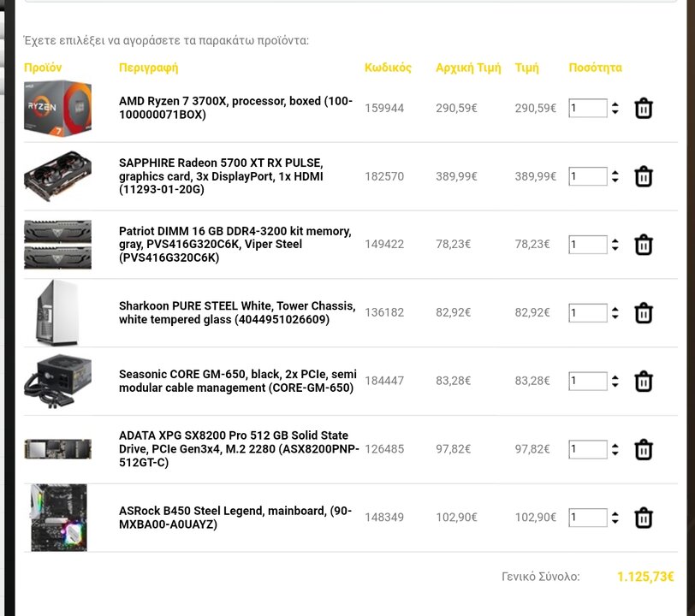Decrease quantity of ADATA XPG SX8200 Pro
Image resolution: width=695 pixels, height=616 pixels.
point(615,453)
